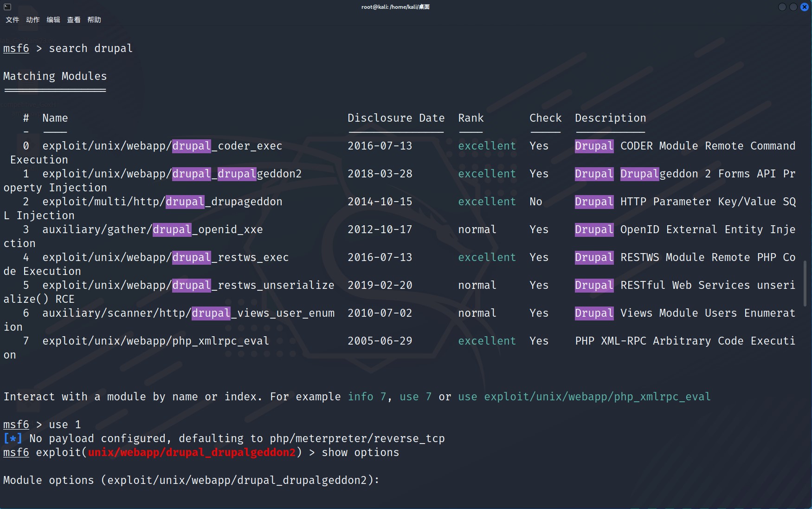Close the terminal window with blue X
The height and width of the screenshot is (509, 812).
tap(805, 7)
